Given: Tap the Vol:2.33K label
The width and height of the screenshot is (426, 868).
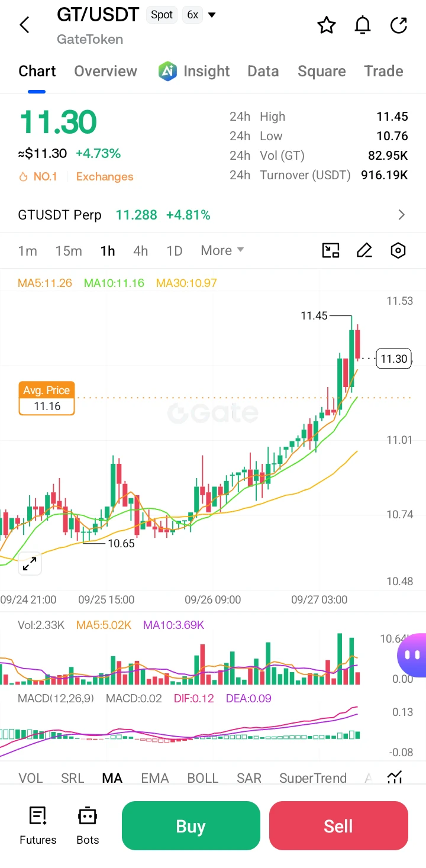Looking at the screenshot, I should point(41,625).
